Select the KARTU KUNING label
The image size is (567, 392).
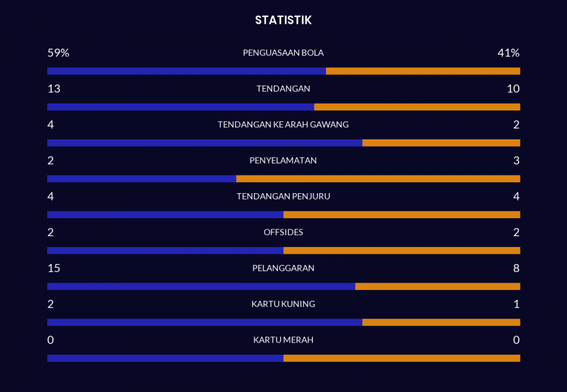click(283, 304)
